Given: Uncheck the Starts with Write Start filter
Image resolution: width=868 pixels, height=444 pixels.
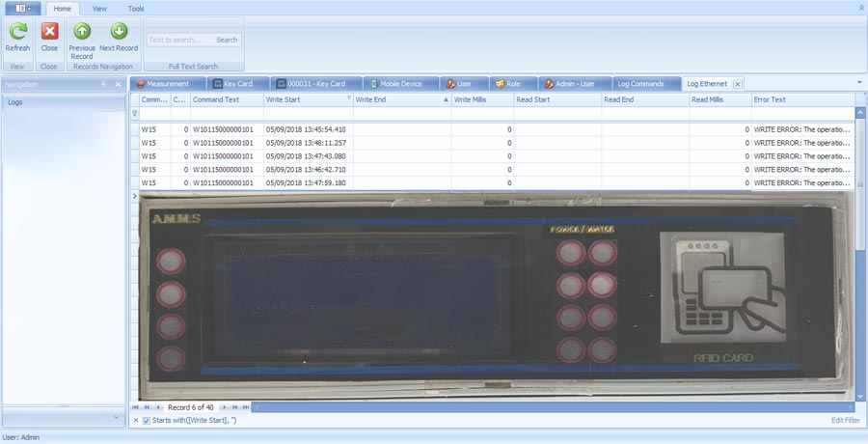Looking at the screenshot, I should [x=147, y=420].
